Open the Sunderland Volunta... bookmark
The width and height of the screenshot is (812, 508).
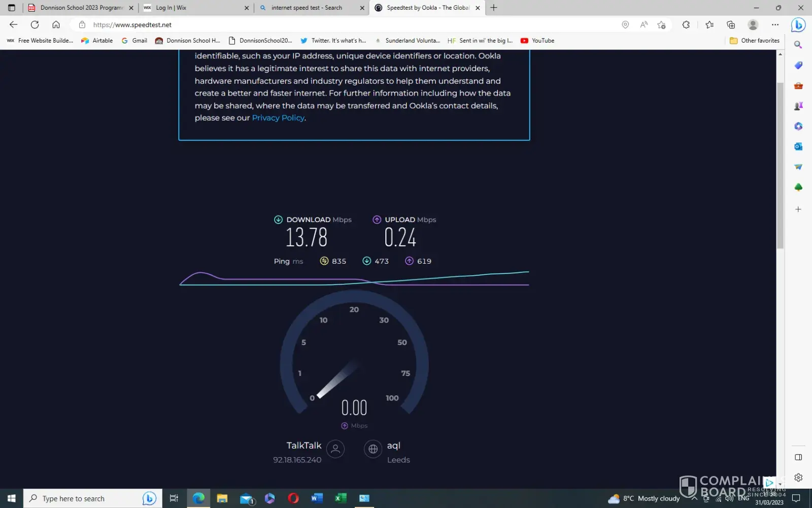pyautogui.click(x=408, y=41)
